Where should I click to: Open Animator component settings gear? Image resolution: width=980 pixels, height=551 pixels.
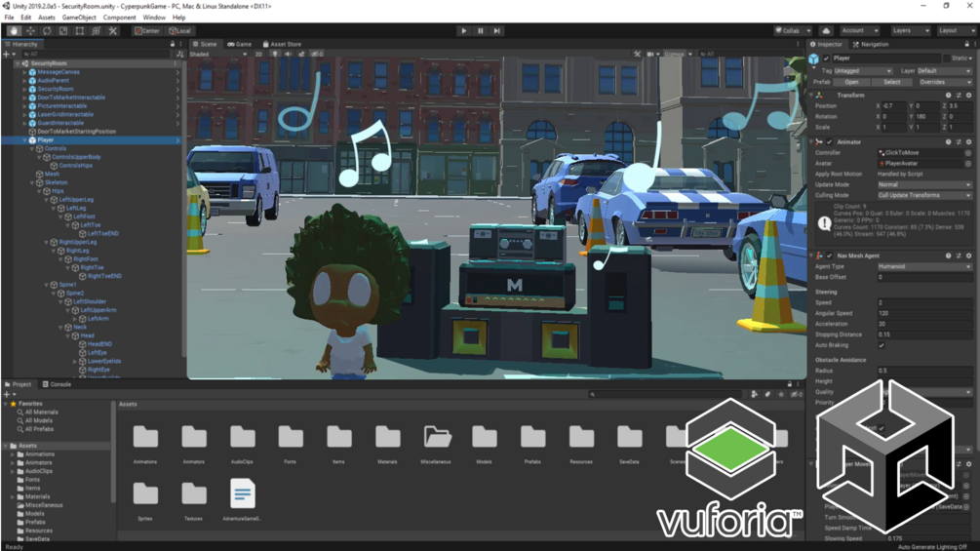[968, 141]
